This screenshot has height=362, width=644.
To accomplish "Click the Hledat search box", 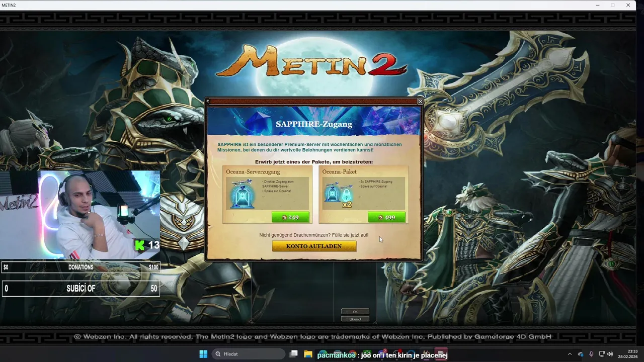I will tap(249, 354).
